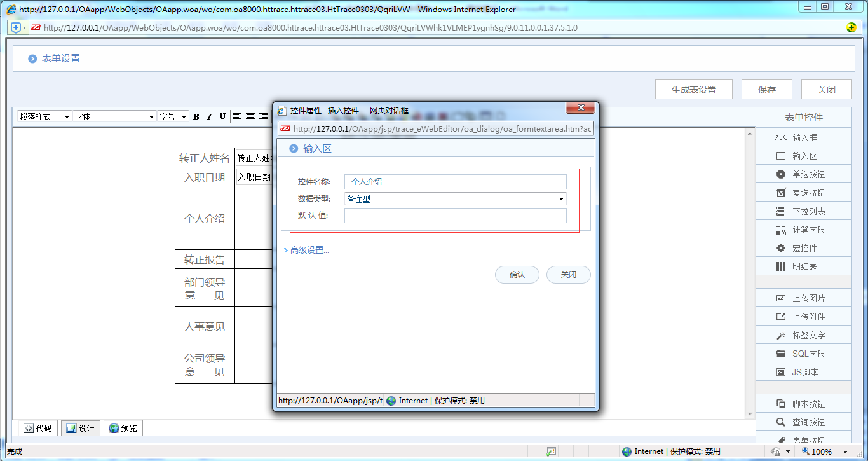Screen dimensions: 868x461
Task: Toggle italic formatting in editor toolbar
Action: pyautogui.click(x=209, y=117)
